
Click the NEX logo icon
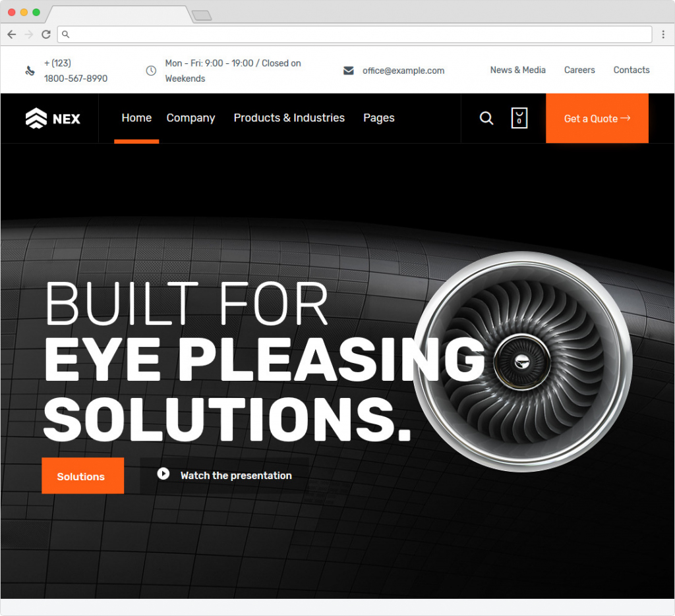tap(36, 119)
